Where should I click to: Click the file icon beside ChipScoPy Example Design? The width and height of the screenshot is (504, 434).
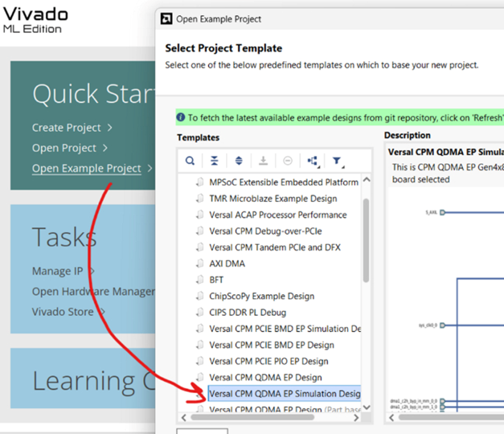(x=200, y=296)
